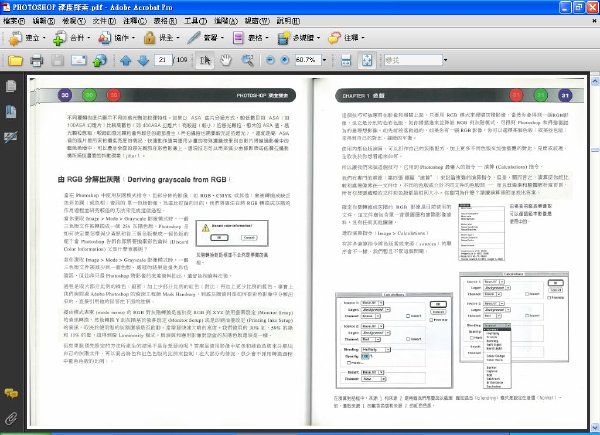Open the Bookmarks panel icon
The image size is (600, 435).
coord(11,111)
